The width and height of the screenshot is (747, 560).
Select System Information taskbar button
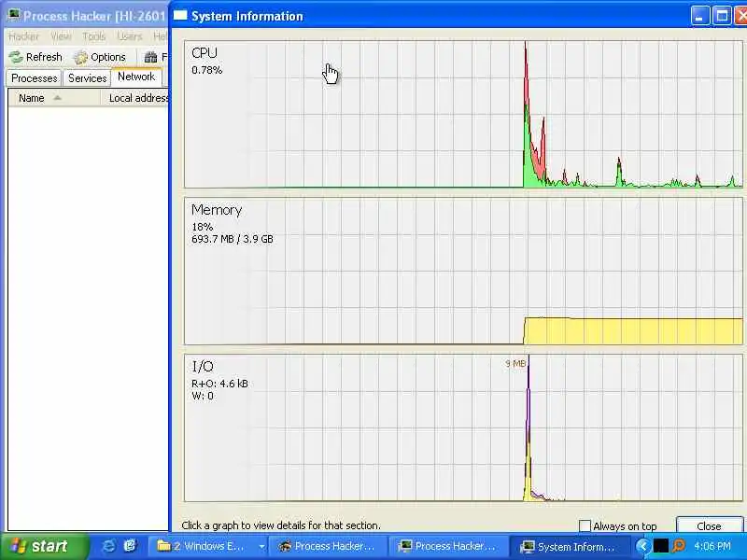569,546
